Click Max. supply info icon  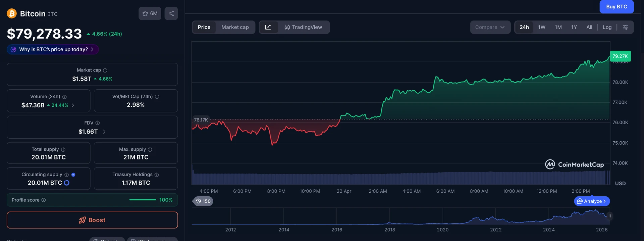[x=150, y=149]
